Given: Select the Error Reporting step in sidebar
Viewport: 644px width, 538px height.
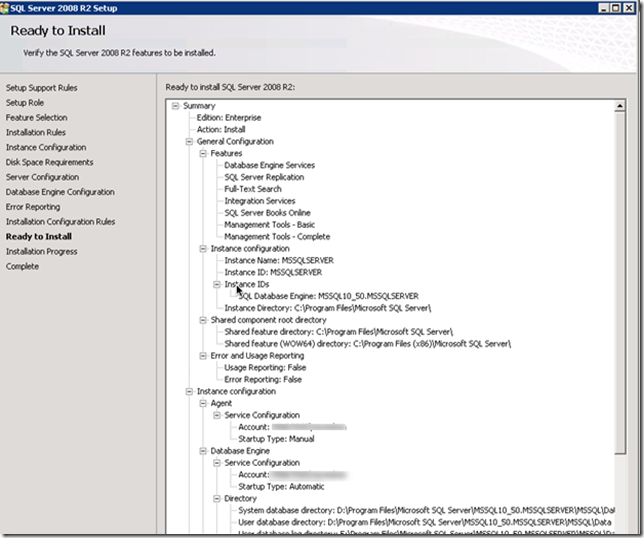Looking at the screenshot, I should tap(33, 207).
